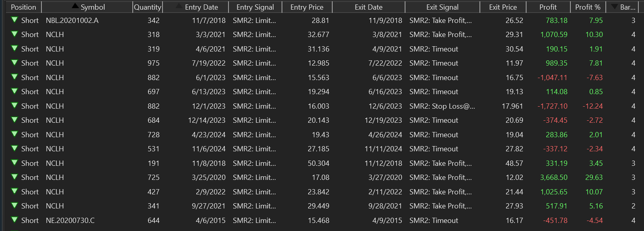Click the Entry Price column header

[307, 7]
